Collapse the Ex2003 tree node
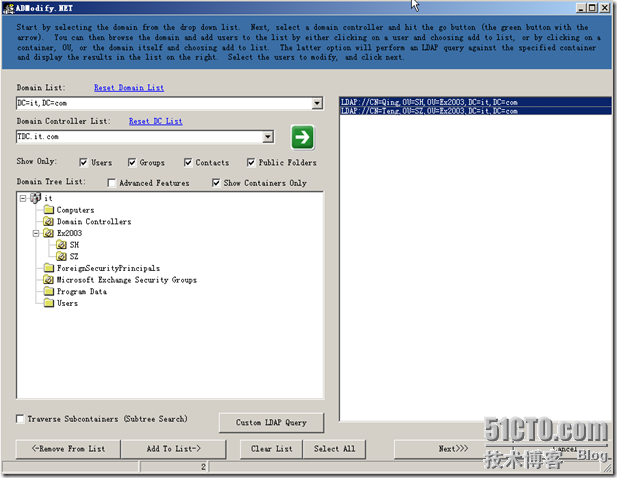Viewport: 617px width, 478px height. (36, 233)
